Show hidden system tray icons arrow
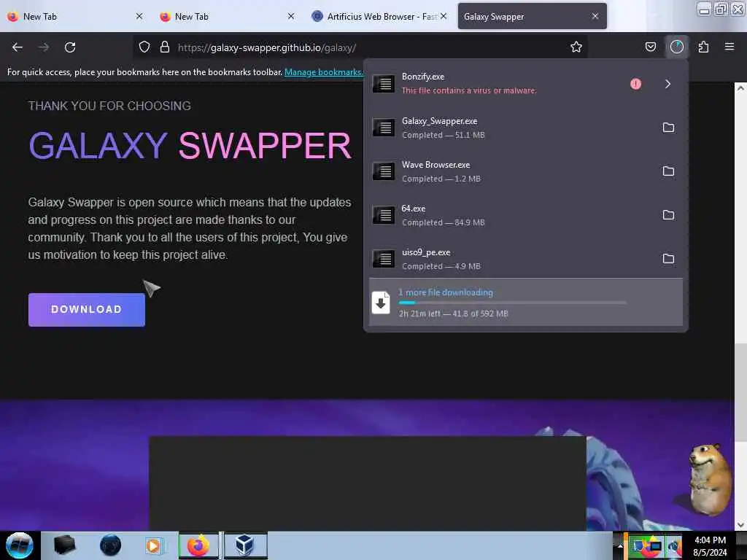 (x=620, y=545)
